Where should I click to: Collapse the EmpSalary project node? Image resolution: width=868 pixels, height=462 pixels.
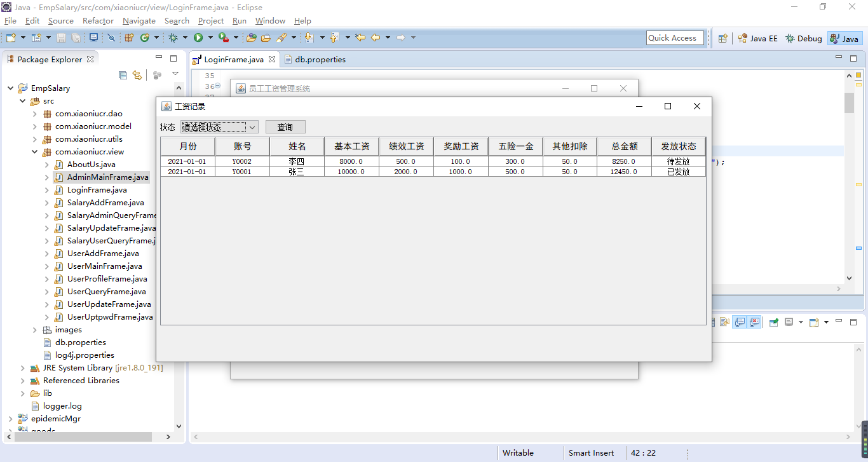point(11,88)
